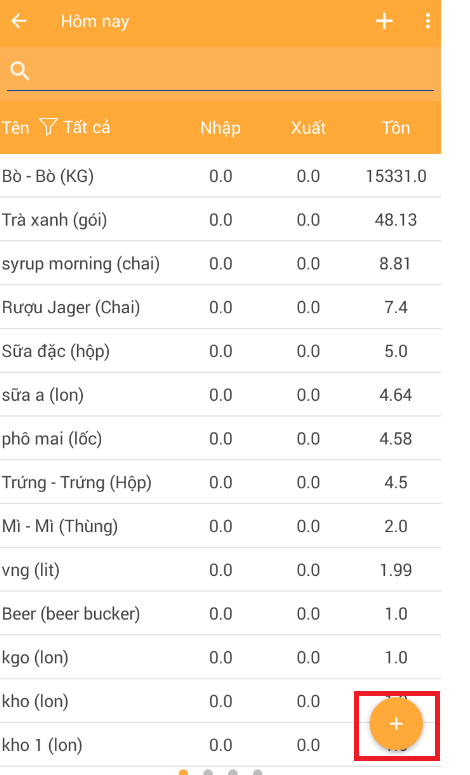The image size is (470, 775).
Task: Sort by the Xuất column header
Action: click(308, 128)
